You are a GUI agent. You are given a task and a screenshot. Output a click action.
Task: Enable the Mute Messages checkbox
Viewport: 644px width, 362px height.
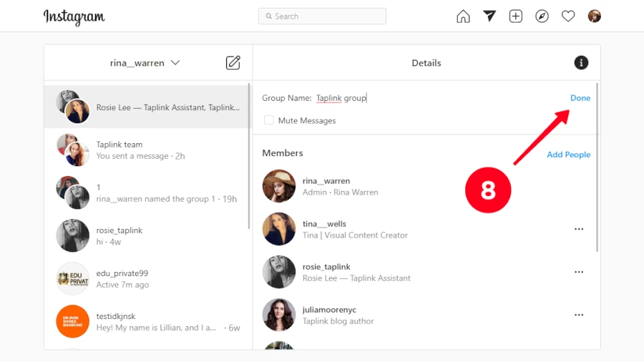(269, 120)
